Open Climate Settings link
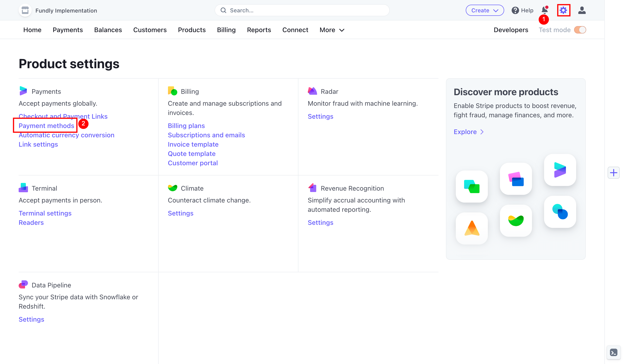623x364 pixels. [181, 213]
